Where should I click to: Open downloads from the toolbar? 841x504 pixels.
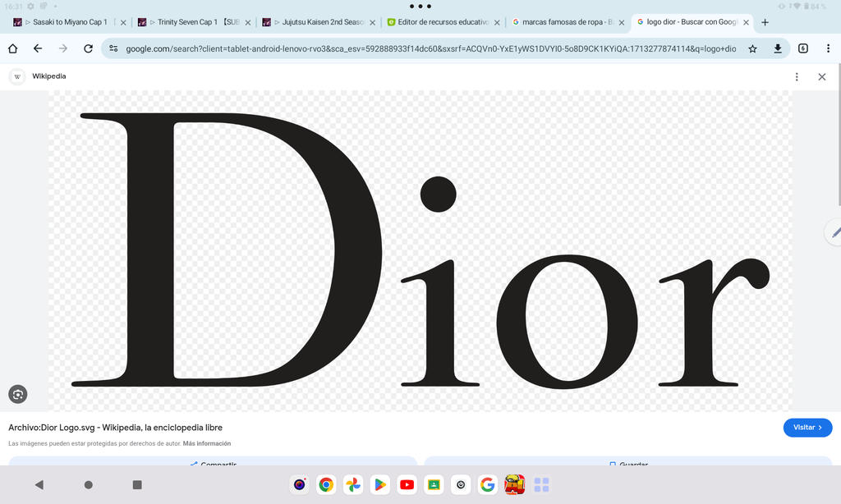click(x=778, y=48)
